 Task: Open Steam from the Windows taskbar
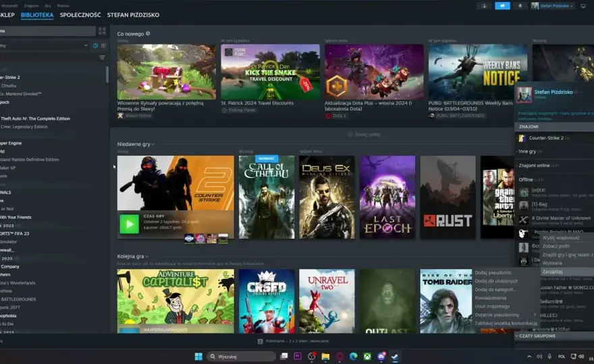395,357
